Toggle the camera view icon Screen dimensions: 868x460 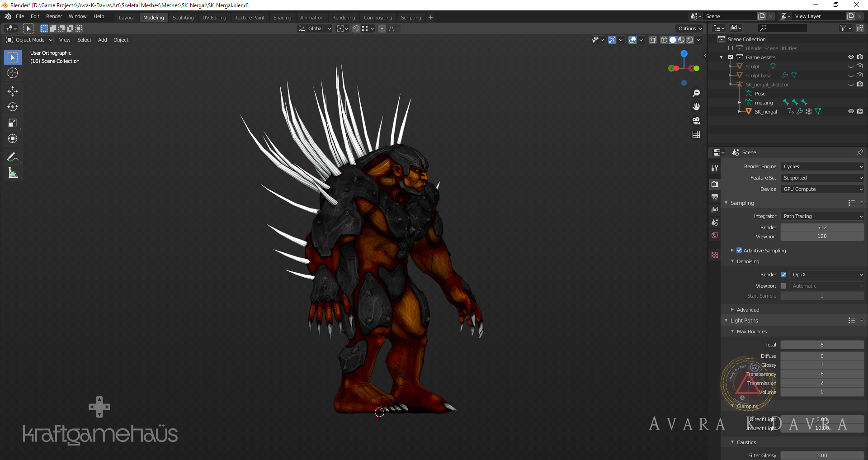696,121
